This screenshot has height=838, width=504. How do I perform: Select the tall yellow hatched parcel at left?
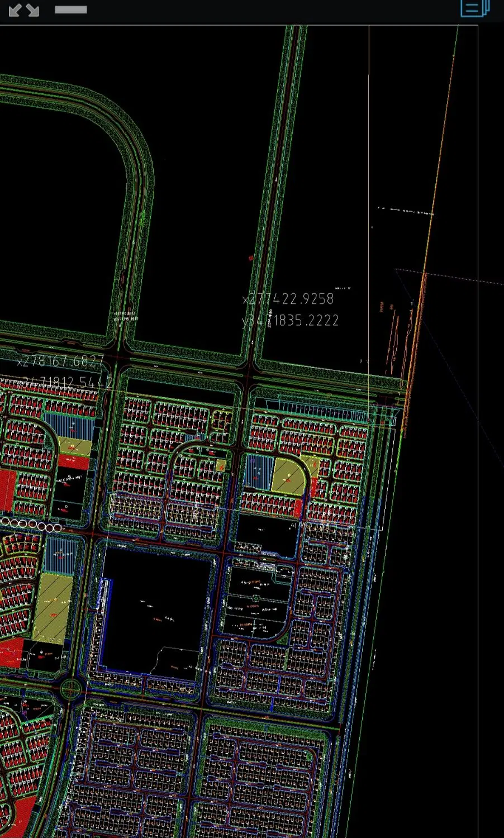(x=53, y=608)
